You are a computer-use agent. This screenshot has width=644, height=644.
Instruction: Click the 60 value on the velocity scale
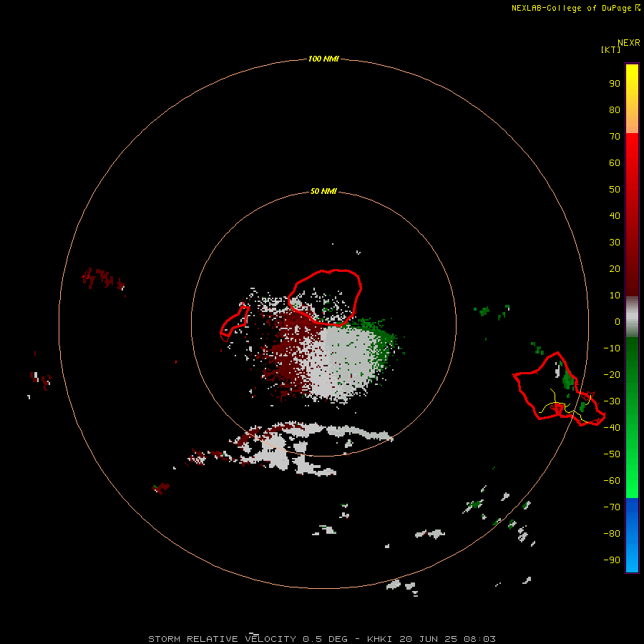tap(615, 162)
